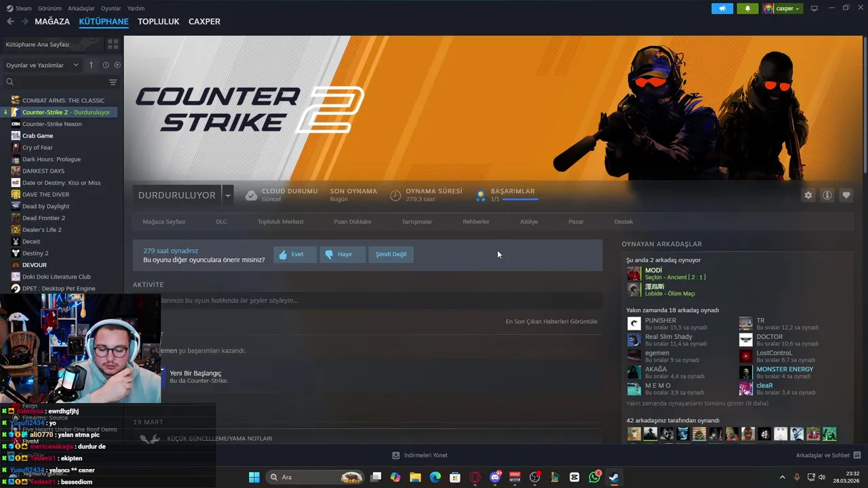Go forward with the navigation arrow
The height and width of the screenshot is (488, 868).
24,22
